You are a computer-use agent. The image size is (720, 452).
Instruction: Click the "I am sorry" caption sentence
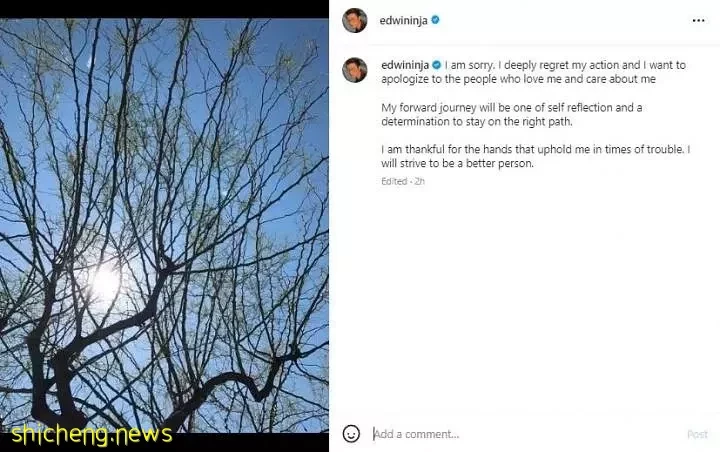(x=469, y=65)
